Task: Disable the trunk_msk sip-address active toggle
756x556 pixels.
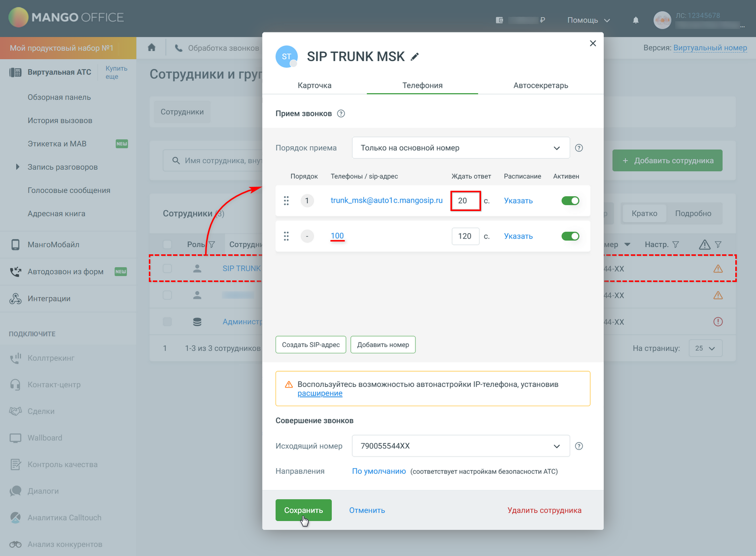Action: (x=570, y=201)
